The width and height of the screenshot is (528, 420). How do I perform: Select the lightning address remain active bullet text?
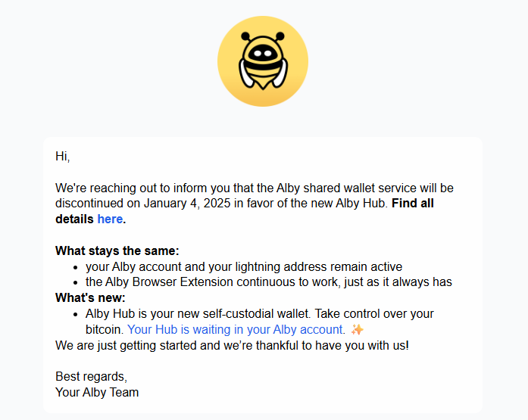[x=244, y=266]
